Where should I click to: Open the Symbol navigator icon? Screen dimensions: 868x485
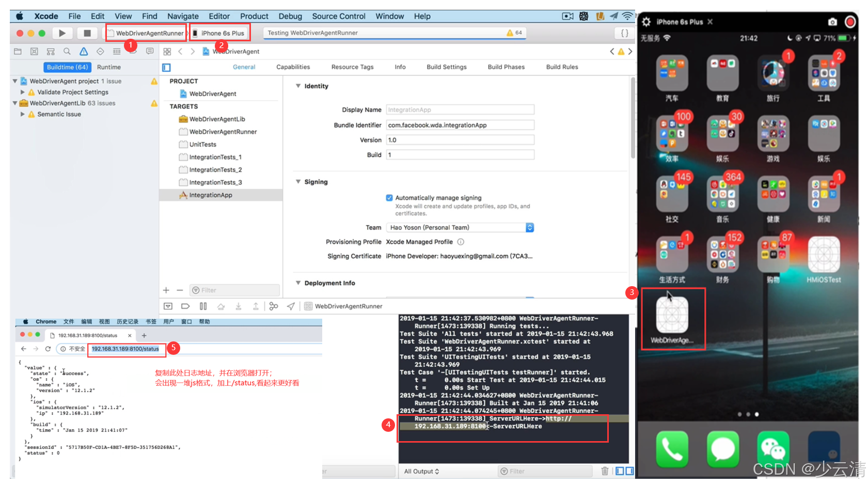[x=51, y=52]
